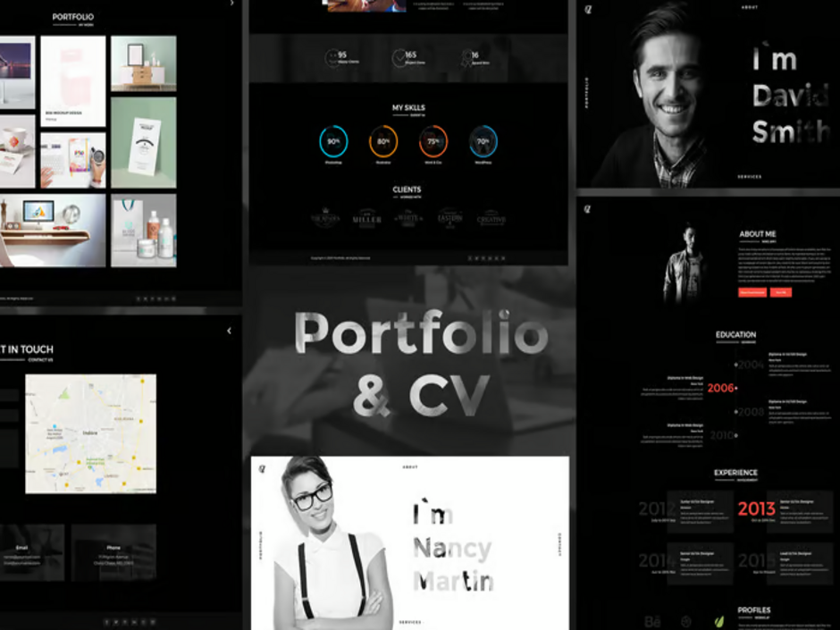Collapse the contact panel with the left chevron
The image size is (840, 630).
[229, 331]
